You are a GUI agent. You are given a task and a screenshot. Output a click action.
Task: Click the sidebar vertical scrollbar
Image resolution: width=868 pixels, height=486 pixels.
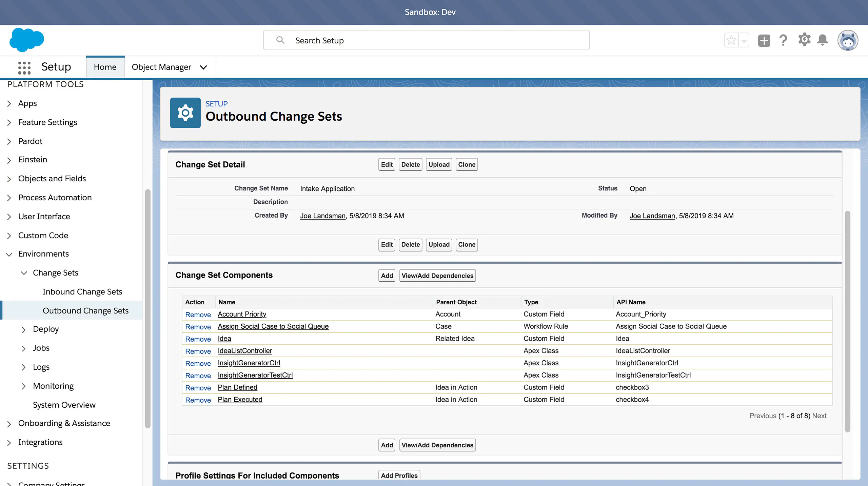pos(147,308)
